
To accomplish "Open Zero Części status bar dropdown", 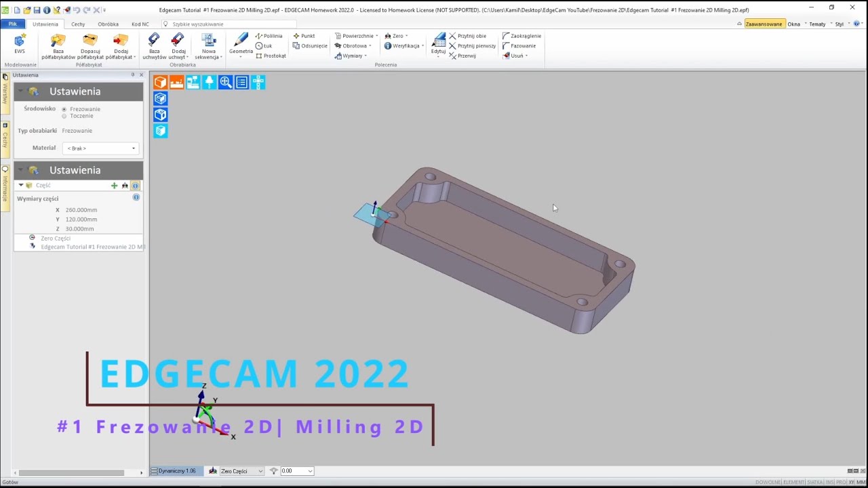I will point(260,471).
